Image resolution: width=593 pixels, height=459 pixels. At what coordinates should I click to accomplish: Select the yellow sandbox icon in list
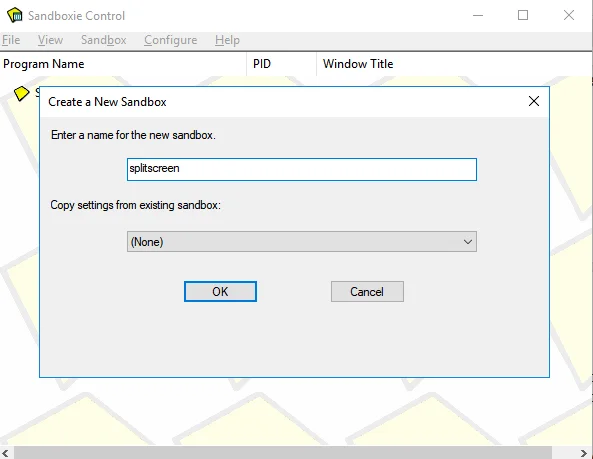click(x=21, y=93)
